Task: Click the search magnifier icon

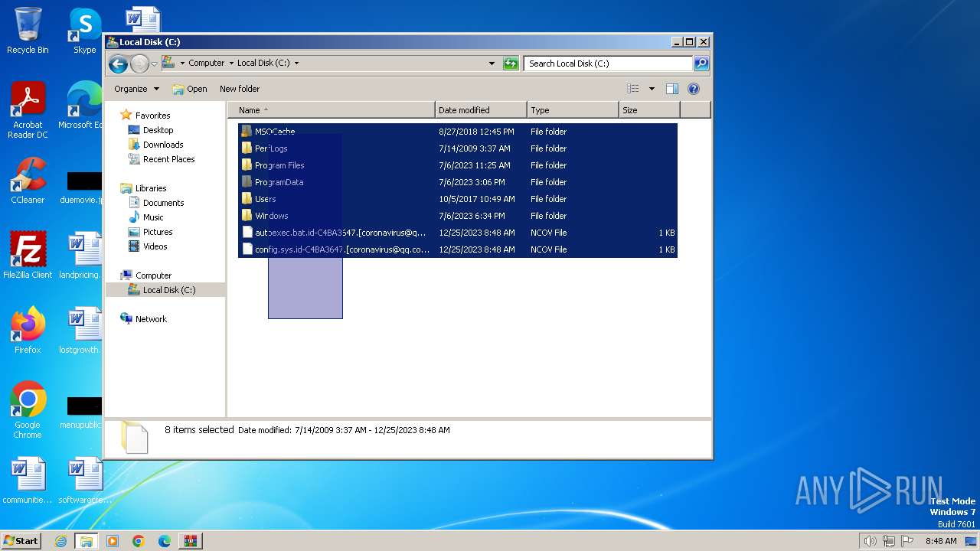Action: [x=701, y=64]
